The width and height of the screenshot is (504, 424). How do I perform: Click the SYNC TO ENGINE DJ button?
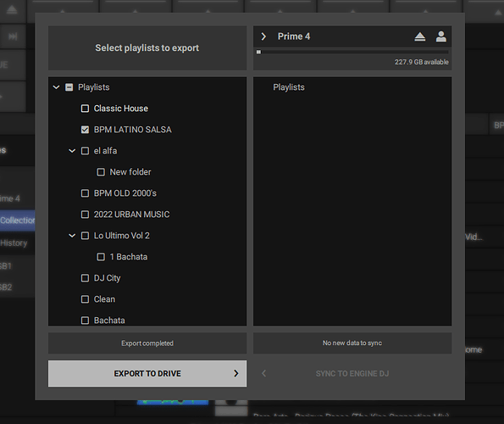point(352,373)
